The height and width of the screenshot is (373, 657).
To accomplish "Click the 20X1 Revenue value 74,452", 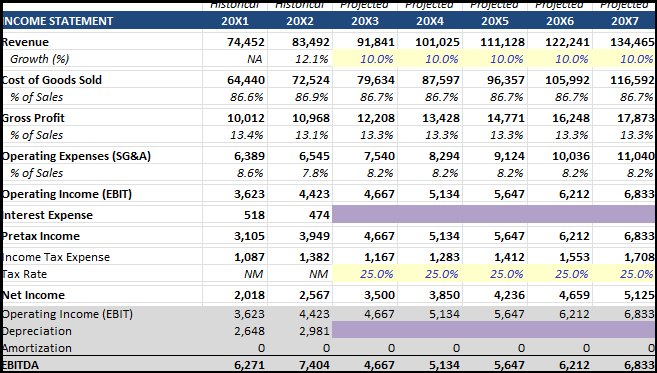I will (246, 42).
